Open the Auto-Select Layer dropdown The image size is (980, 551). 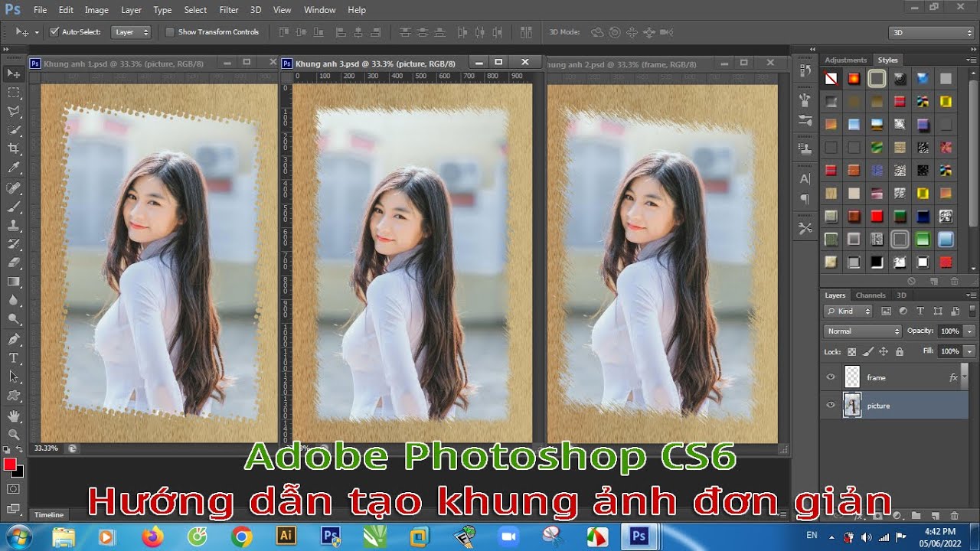131,32
